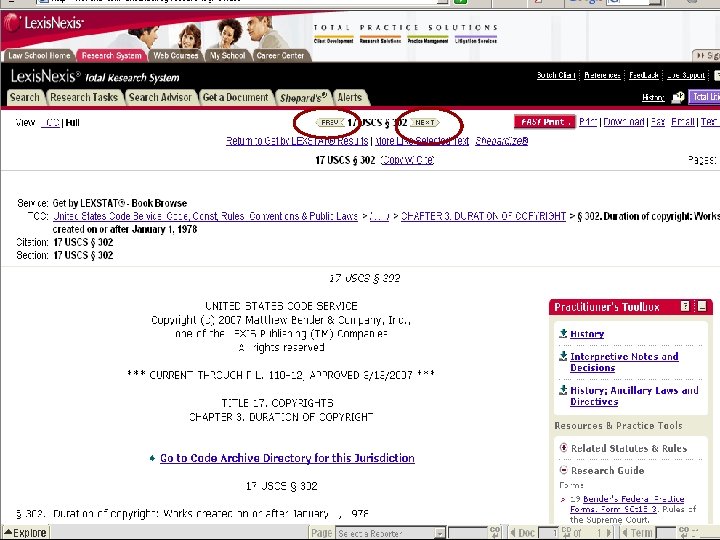Click the Go icon after Doc field
720x540 pixels.
pos(566,533)
